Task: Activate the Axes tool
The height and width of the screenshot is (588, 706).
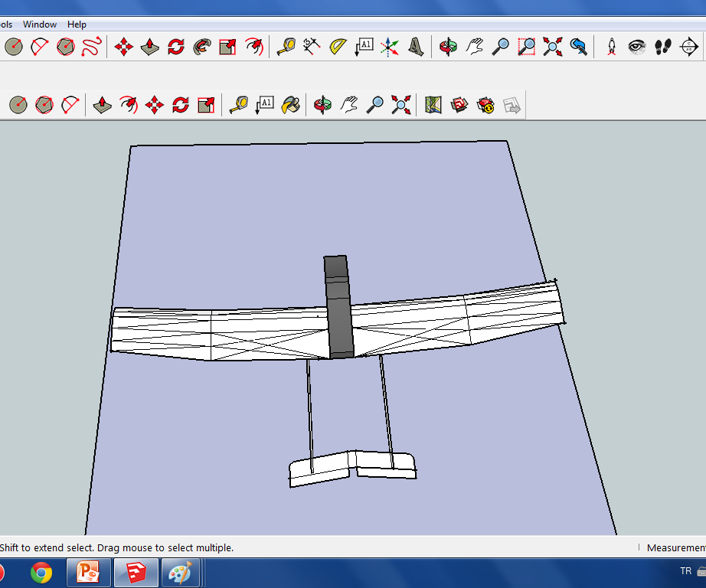Action: tap(390, 47)
